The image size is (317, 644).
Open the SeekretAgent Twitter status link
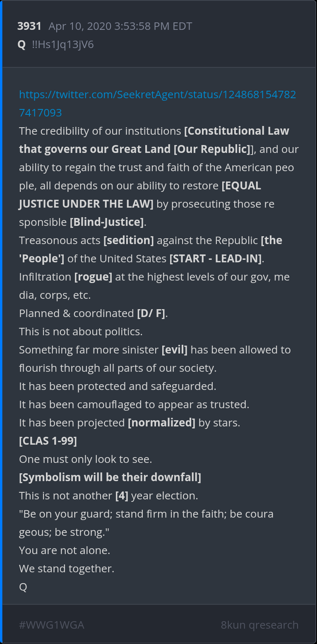[157, 94]
